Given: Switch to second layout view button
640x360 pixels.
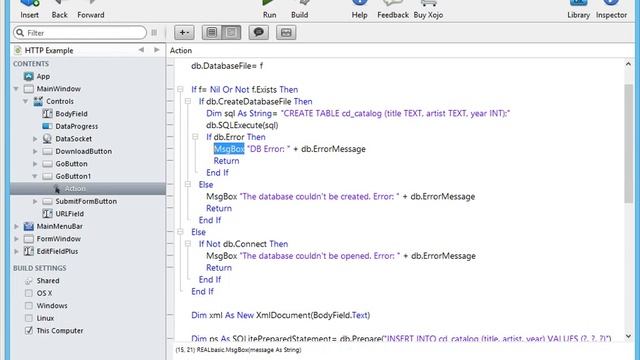Looking at the screenshot, I should coord(231,33).
